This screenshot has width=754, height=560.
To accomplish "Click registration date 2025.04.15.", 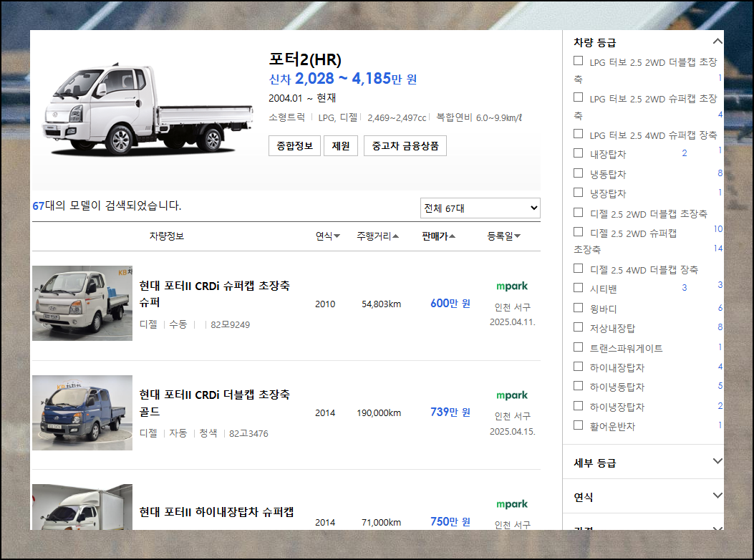I will point(513,432).
